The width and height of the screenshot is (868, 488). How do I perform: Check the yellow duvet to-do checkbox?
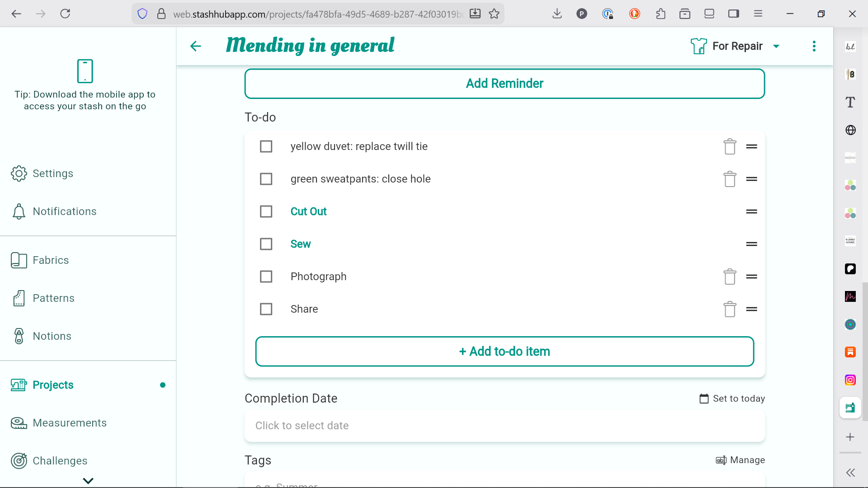tap(266, 146)
